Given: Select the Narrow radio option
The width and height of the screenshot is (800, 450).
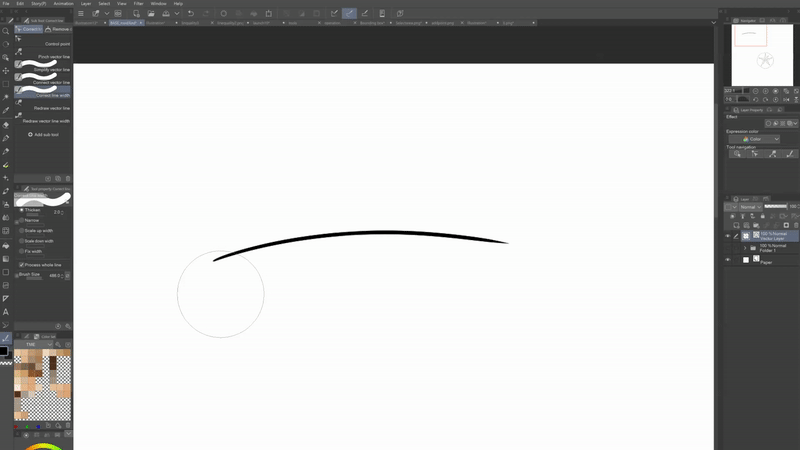Looking at the screenshot, I should [x=21, y=220].
